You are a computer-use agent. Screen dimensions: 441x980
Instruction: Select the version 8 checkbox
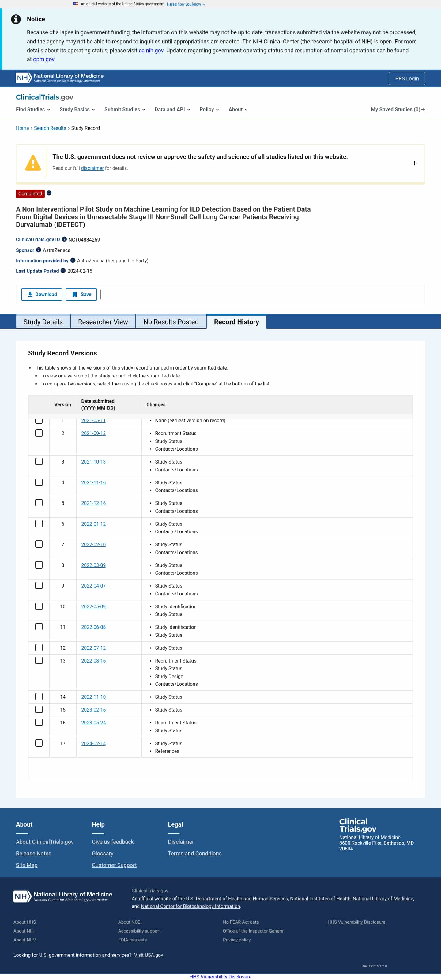click(x=39, y=565)
